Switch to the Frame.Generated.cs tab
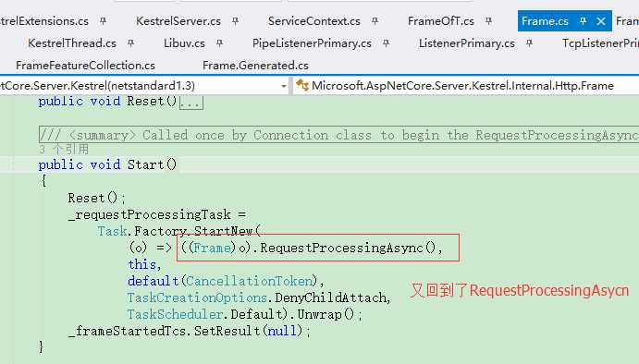Screen dimensions: 639x364 [255, 66]
